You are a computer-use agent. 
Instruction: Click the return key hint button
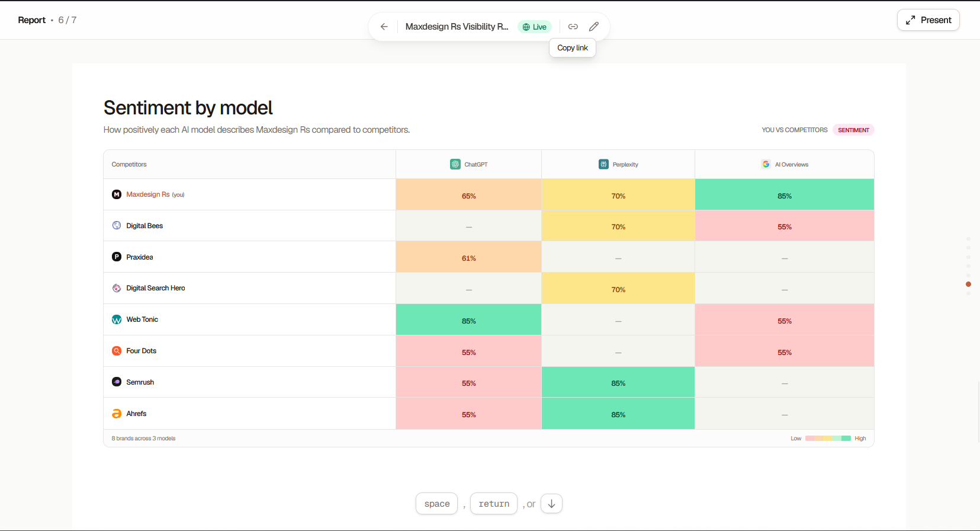494,504
